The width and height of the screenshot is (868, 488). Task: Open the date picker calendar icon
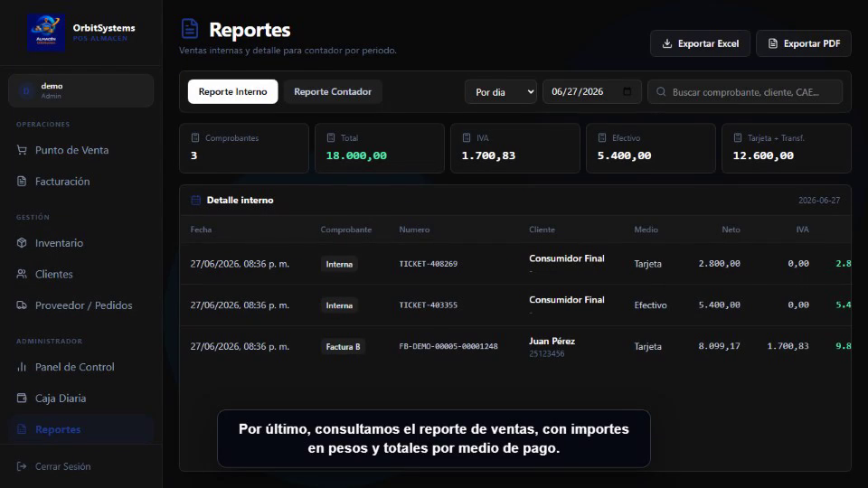pyautogui.click(x=627, y=91)
